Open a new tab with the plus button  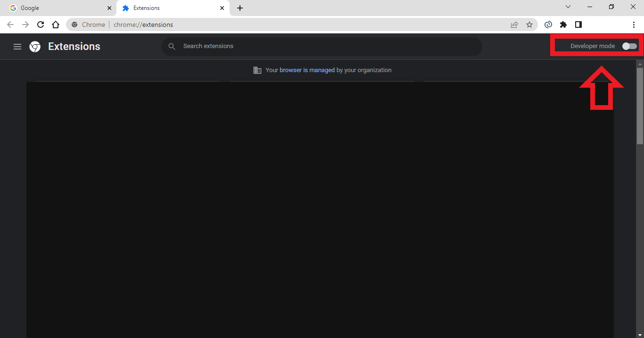[240, 8]
